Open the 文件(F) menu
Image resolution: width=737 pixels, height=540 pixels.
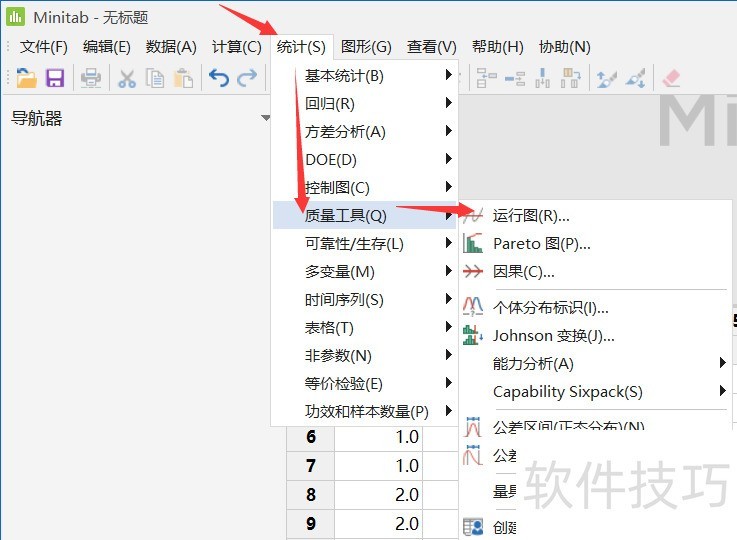point(44,47)
